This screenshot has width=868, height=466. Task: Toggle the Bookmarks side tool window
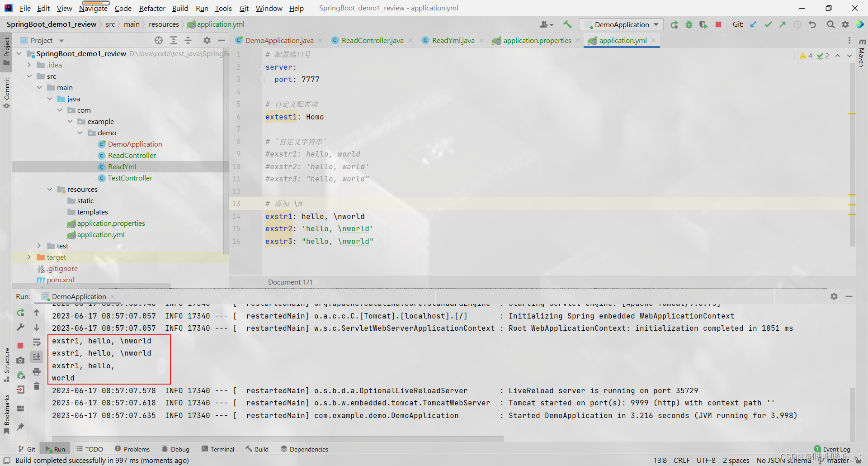(x=6, y=414)
